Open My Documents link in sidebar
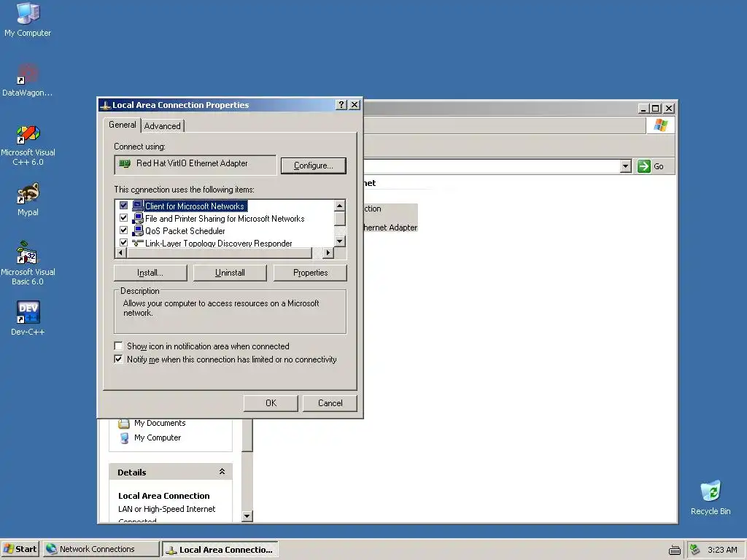The width and height of the screenshot is (747, 560). [160, 423]
